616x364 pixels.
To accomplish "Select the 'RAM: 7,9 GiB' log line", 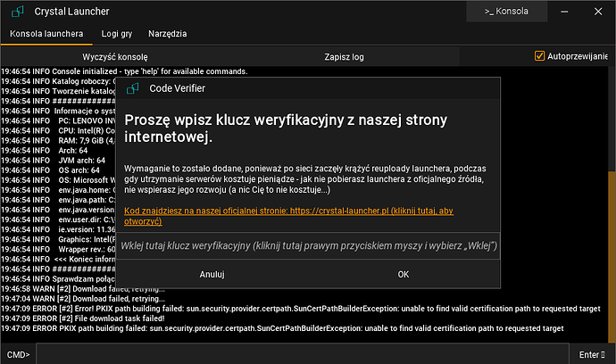I will 58,141.
